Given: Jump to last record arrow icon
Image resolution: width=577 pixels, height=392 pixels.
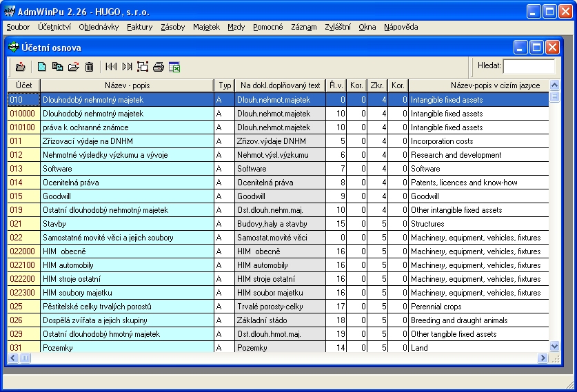Looking at the screenshot, I should pos(127,67).
